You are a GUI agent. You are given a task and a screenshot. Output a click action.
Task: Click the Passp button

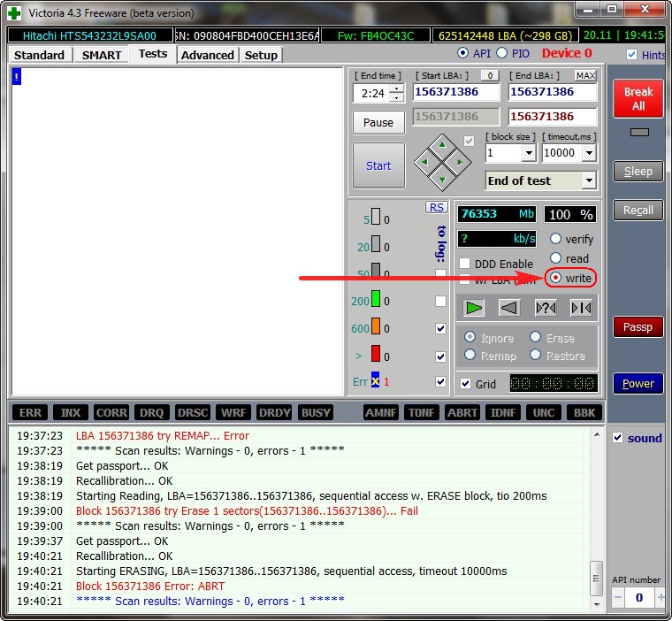638,327
